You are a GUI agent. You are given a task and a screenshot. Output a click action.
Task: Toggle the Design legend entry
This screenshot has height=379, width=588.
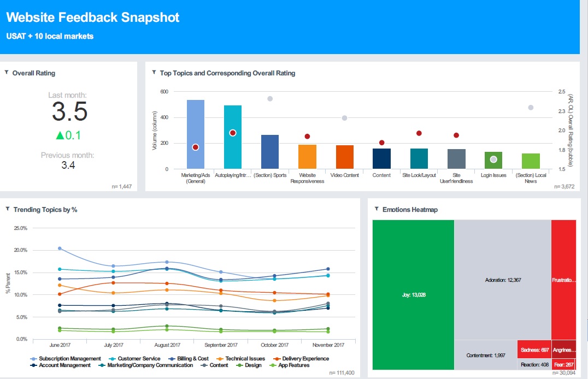tap(249, 365)
